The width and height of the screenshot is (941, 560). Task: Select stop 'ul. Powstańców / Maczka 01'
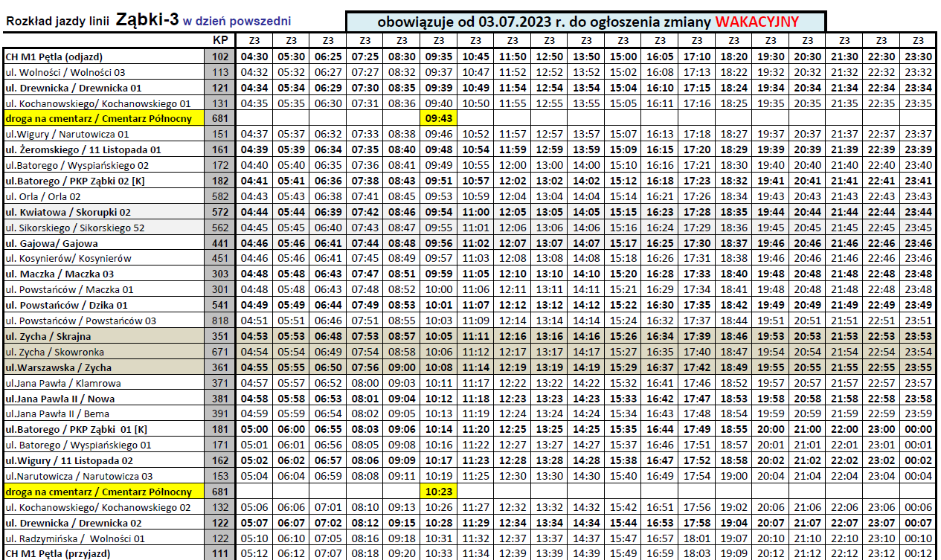coord(70,289)
